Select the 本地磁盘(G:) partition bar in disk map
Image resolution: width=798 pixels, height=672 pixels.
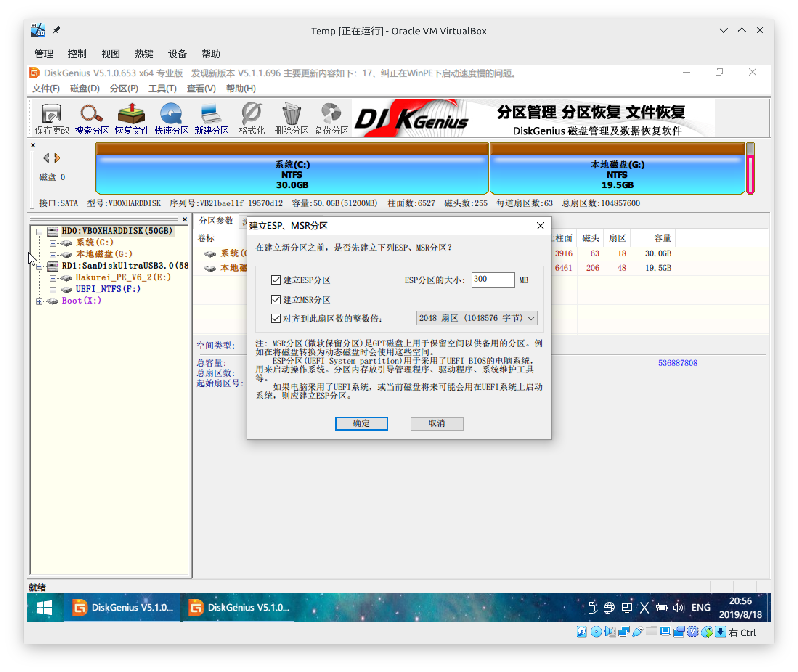point(617,168)
